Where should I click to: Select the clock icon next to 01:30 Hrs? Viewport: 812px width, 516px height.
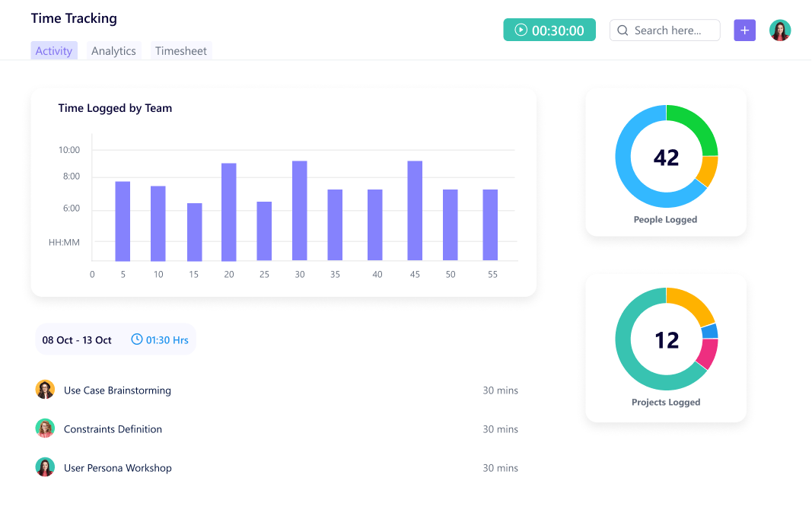point(137,339)
